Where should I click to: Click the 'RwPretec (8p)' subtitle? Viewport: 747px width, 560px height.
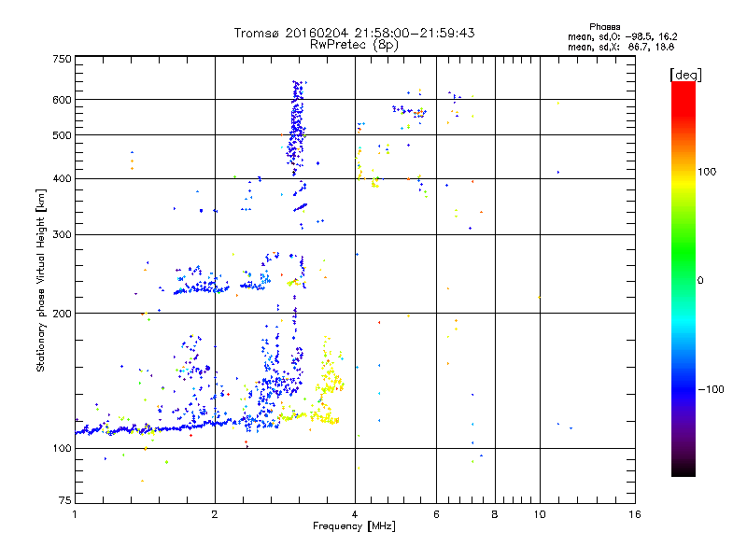tap(354, 45)
